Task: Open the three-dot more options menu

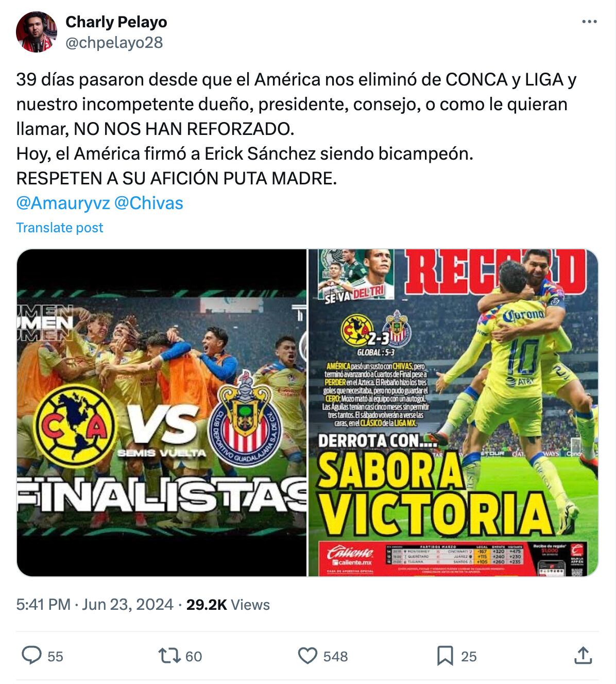Action: pos(589,22)
